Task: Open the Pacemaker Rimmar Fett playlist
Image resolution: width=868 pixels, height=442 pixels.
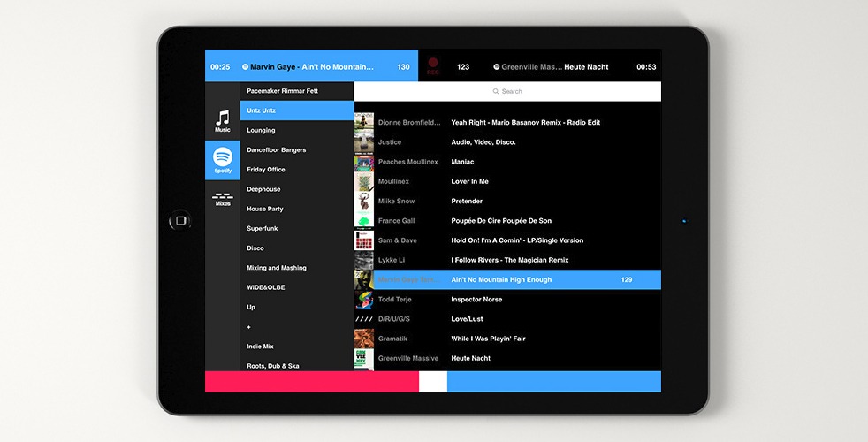Action: click(297, 91)
